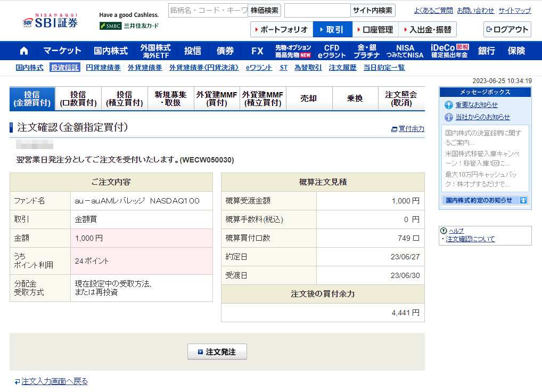Open 外国株式 海外ETF in navigation bar
The height and width of the screenshot is (392, 542).
coord(155,51)
